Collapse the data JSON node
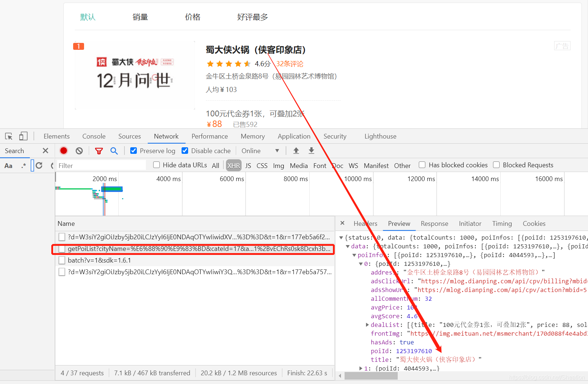The height and width of the screenshot is (384, 588). (348, 246)
